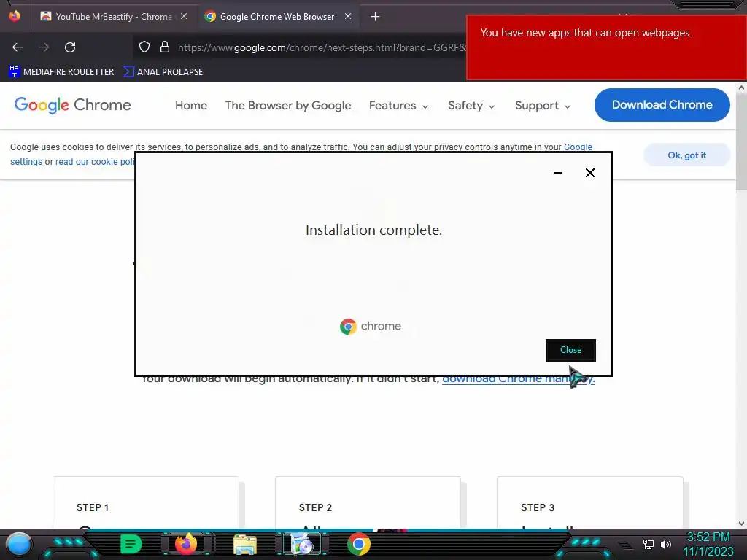Focus the URL address bar
Screen dimensions: 747x560
322,47
